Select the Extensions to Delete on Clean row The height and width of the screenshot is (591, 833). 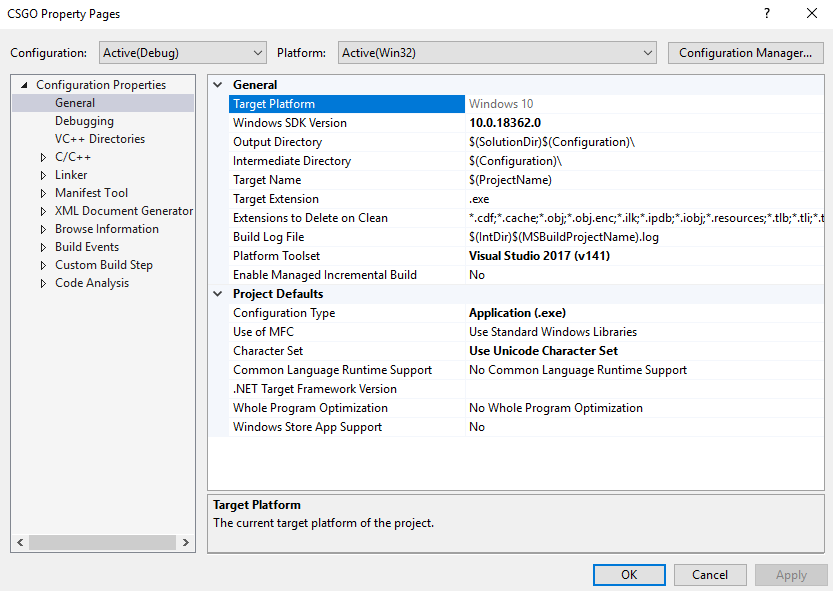tap(526, 218)
